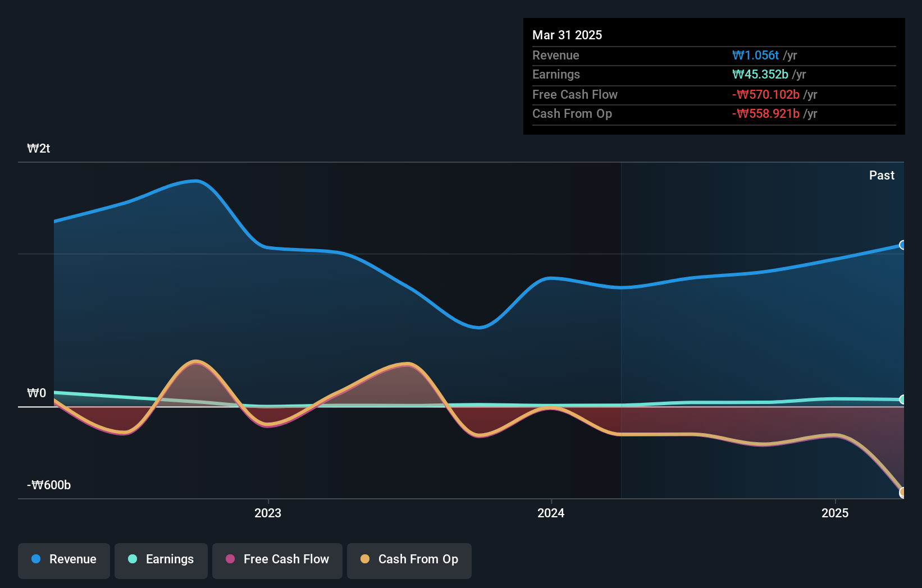The image size is (922, 588).
Task: Click the Free Cash Flow tooltip label
Action: [575, 94]
